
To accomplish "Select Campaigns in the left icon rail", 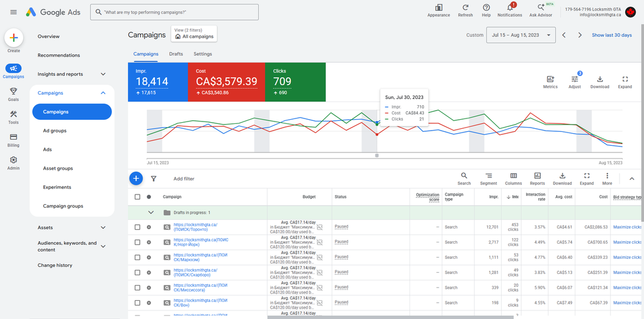I will pyautogui.click(x=13, y=71).
